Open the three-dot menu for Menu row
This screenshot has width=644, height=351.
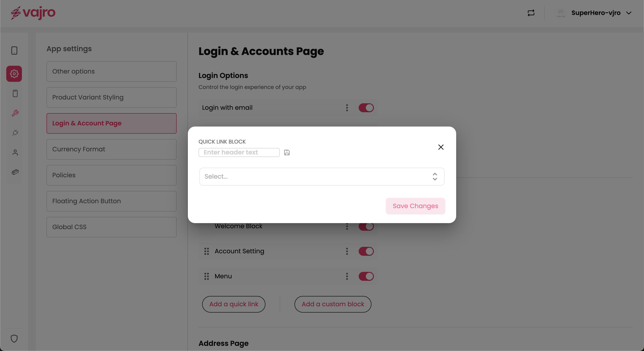[347, 276]
